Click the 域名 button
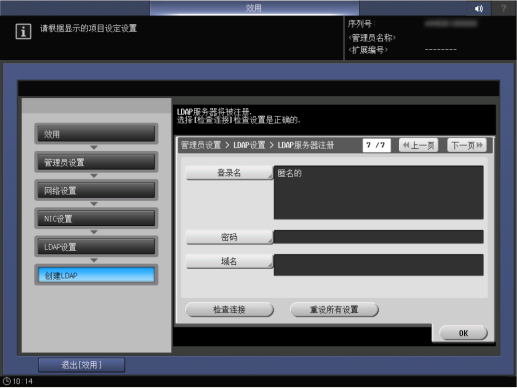The image size is (517, 388). [229, 261]
